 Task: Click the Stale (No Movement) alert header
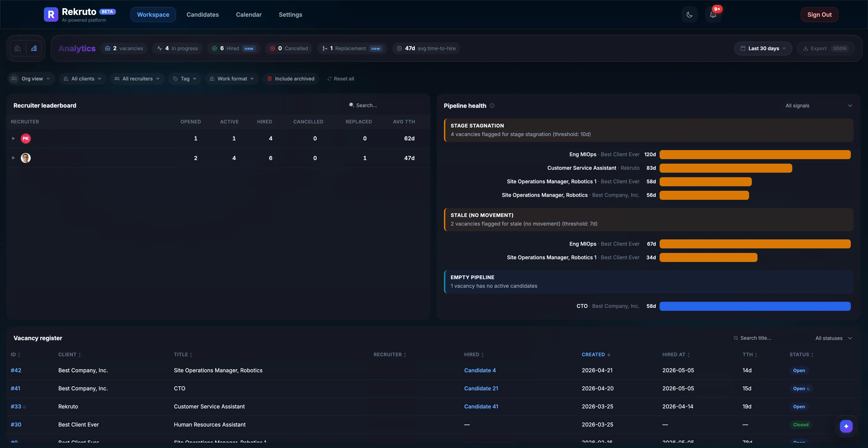click(x=649, y=220)
